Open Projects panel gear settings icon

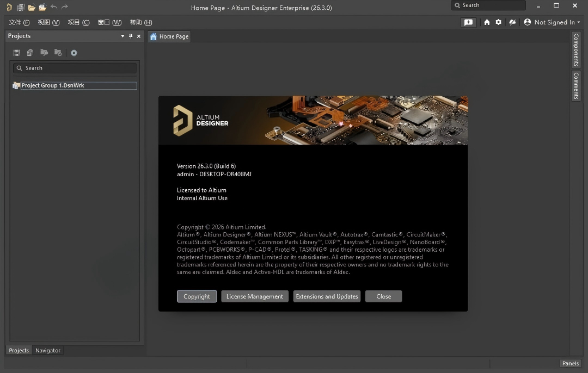point(74,53)
